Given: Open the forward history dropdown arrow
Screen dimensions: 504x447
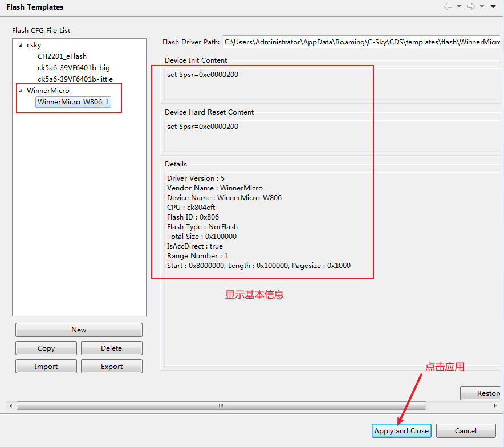Looking at the screenshot, I should click(482, 6).
